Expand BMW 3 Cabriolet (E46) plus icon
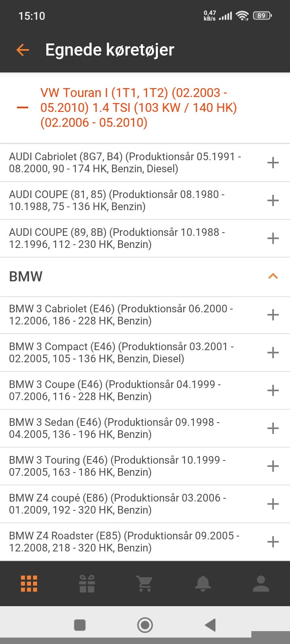The width and height of the screenshot is (290, 644). 273,315
